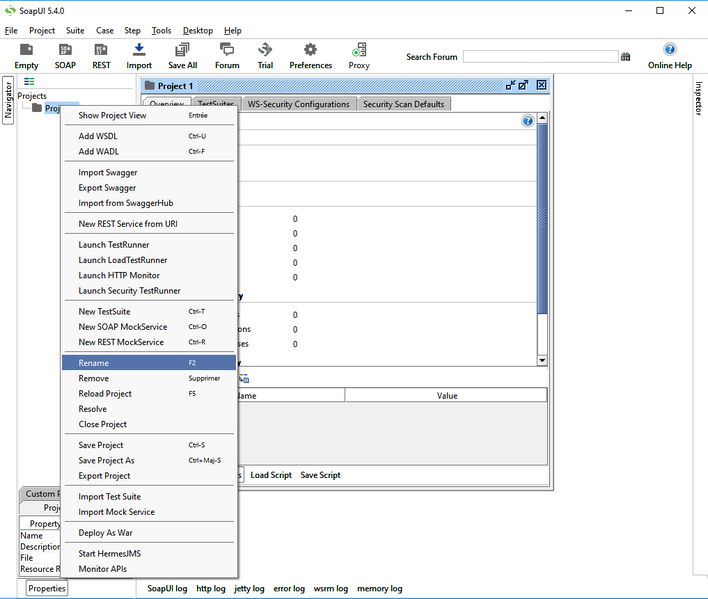Click Rename in the context menu

(x=149, y=363)
